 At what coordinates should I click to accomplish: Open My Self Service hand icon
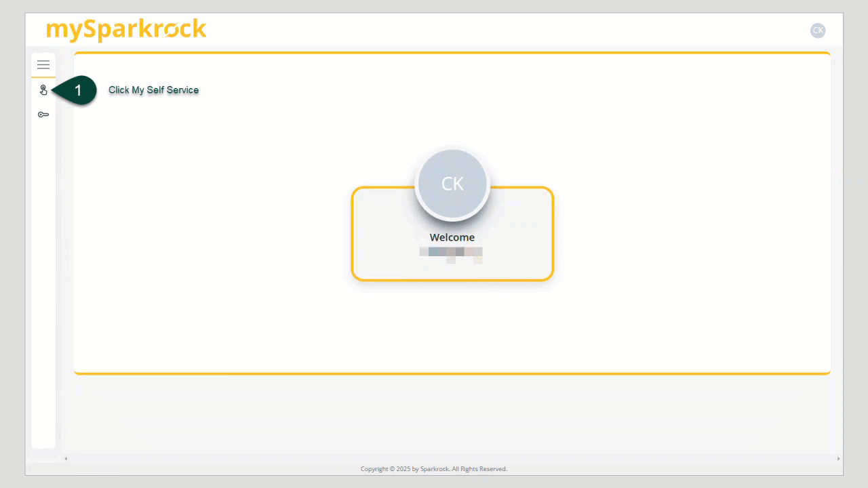pos(43,89)
